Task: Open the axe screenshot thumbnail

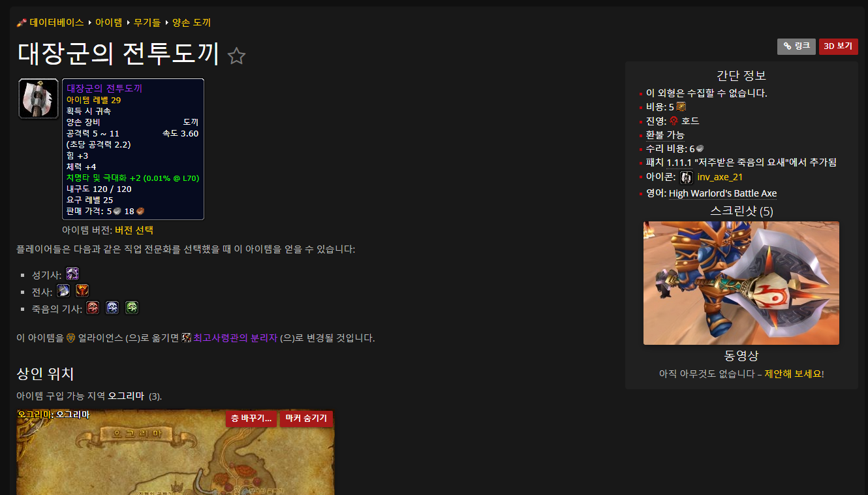Action: (x=741, y=283)
